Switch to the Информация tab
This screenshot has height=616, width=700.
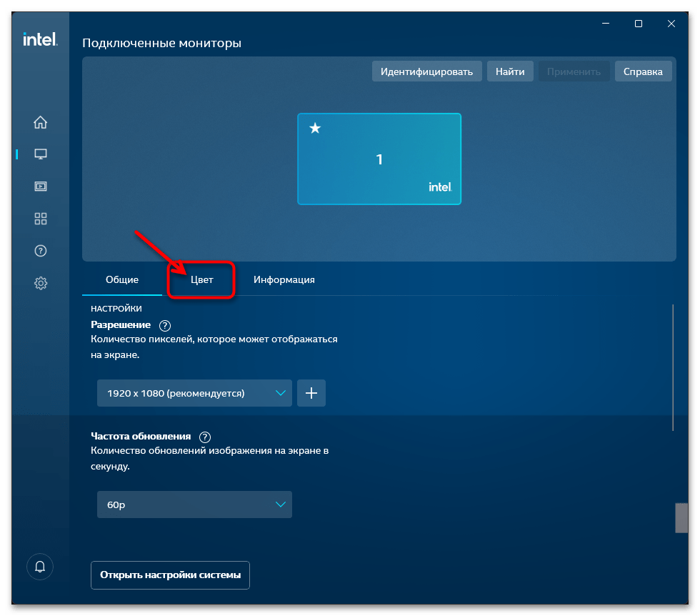pos(284,279)
